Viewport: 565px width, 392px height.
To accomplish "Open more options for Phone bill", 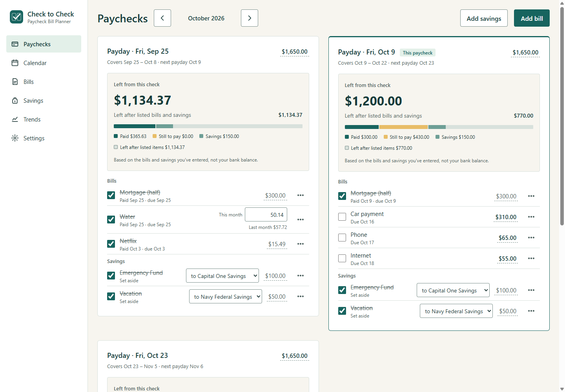I will coord(531,238).
